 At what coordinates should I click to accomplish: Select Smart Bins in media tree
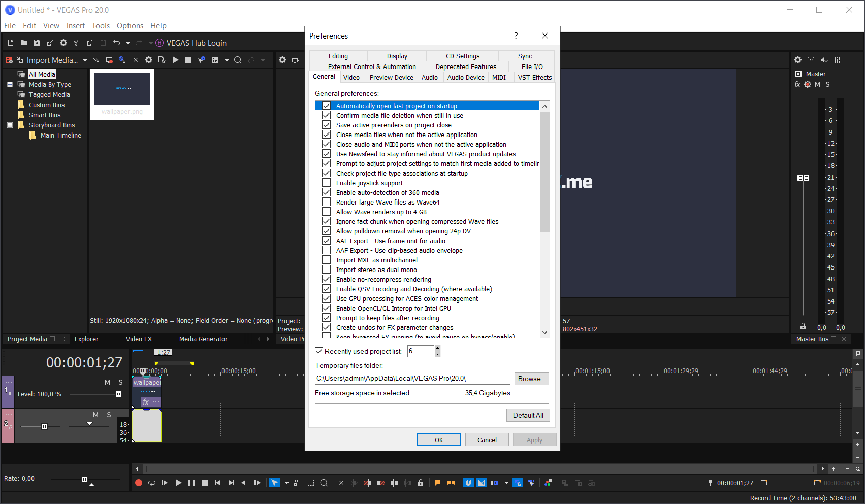(45, 115)
